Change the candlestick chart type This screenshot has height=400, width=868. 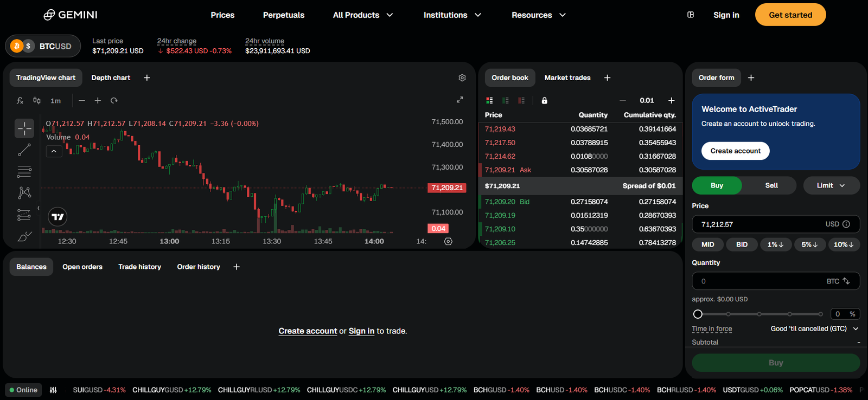(37, 101)
